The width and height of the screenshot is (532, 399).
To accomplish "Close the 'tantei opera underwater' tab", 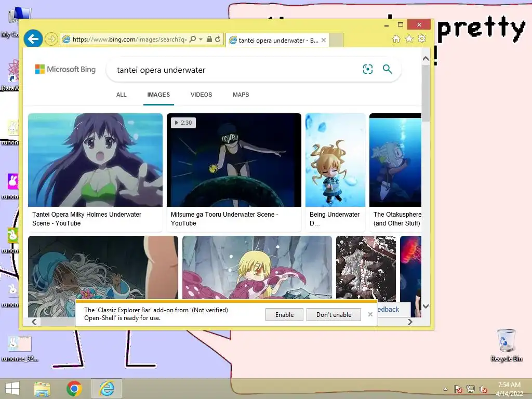I will [324, 40].
